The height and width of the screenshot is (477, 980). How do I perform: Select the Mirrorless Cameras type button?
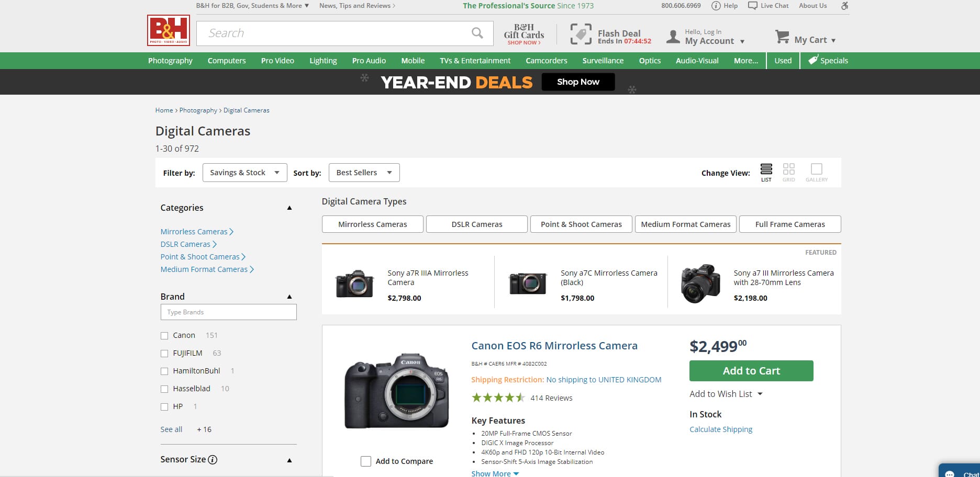pyautogui.click(x=372, y=224)
